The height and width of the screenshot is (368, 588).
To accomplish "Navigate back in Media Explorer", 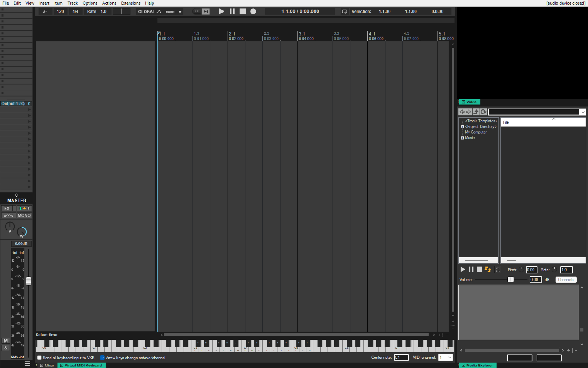I will (462, 112).
